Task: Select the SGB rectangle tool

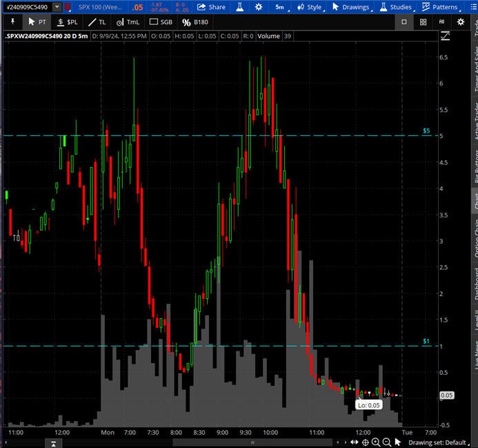Action: click(x=161, y=22)
